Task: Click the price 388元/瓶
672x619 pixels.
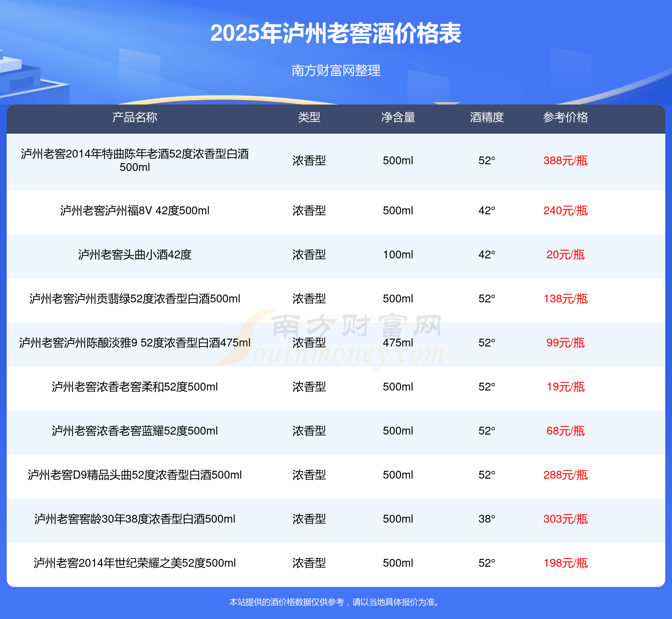Action: pyautogui.click(x=566, y=161)
